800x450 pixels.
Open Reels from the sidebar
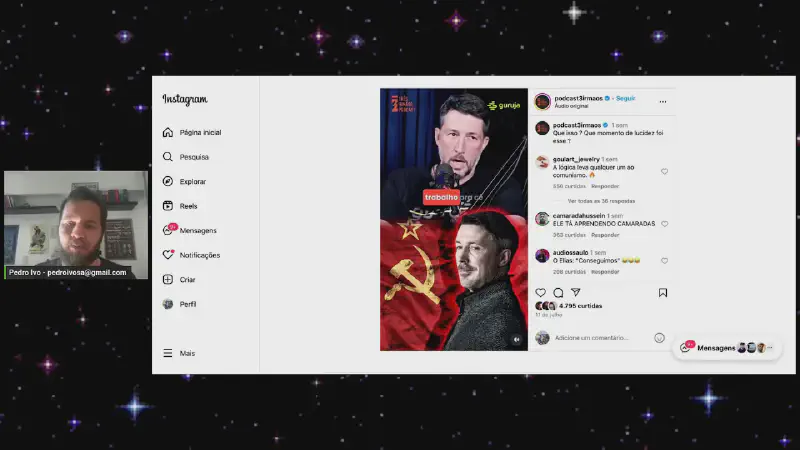coord(180,206)
